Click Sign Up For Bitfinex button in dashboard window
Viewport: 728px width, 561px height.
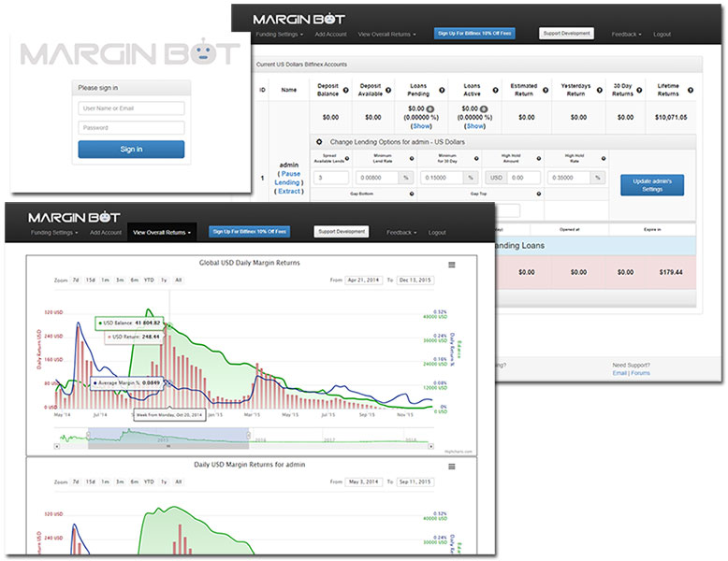tap(474, 34)
